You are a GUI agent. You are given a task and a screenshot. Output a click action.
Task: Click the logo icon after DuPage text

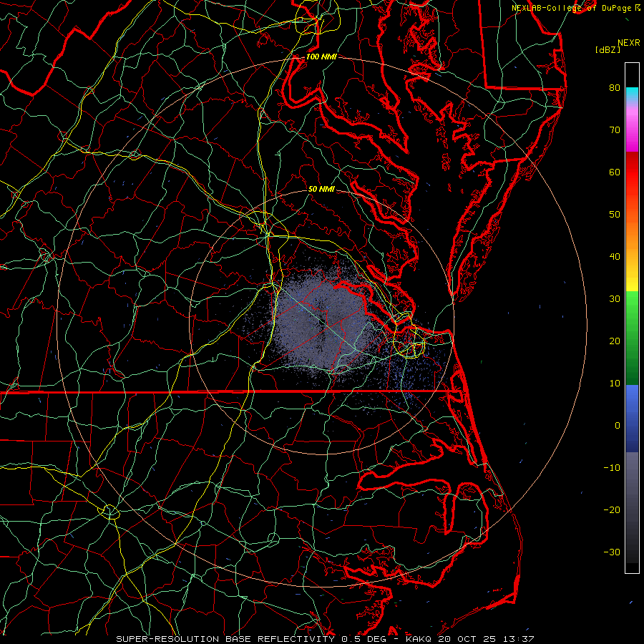pyautogui.click(x=637, y=8)
